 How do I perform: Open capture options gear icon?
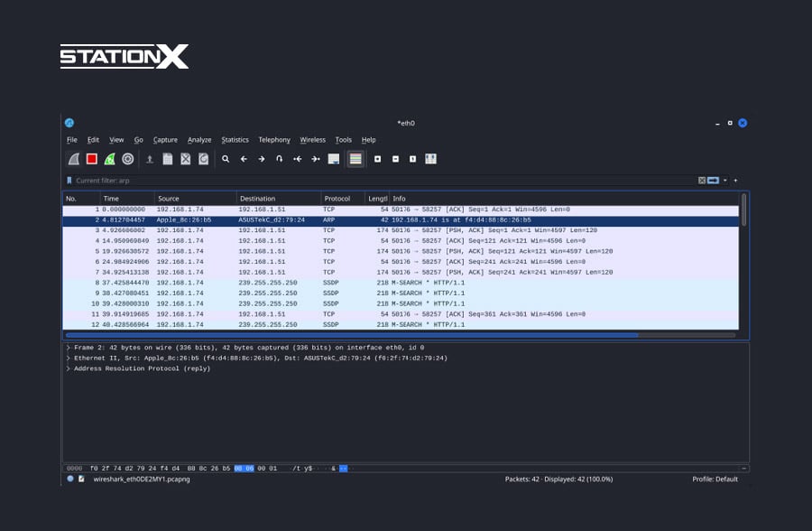[x=128, y=159]
